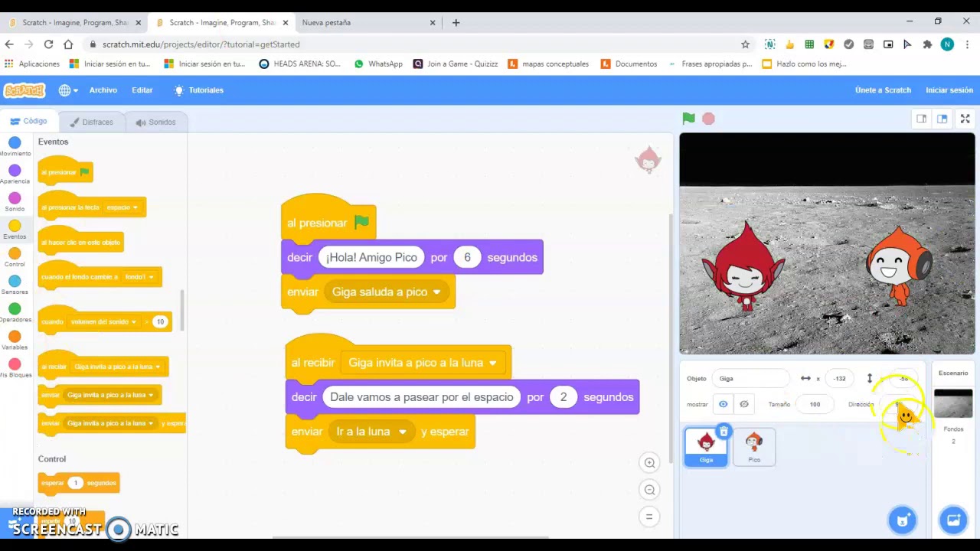Reload the browser page
The height and width of the screenshot is (551, 980).
click(48, 44)
